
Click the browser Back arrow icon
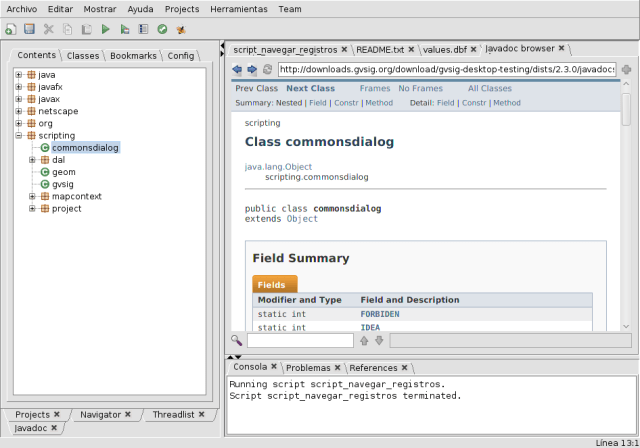click(x=237, y=70)
